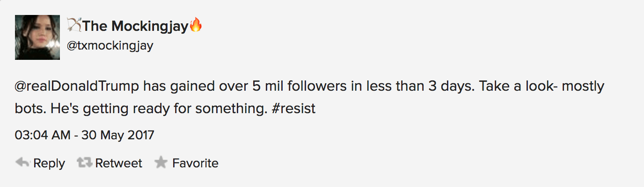Open the profile avatar photo
This screenshot has height=187, width=644.
[37, 37]
